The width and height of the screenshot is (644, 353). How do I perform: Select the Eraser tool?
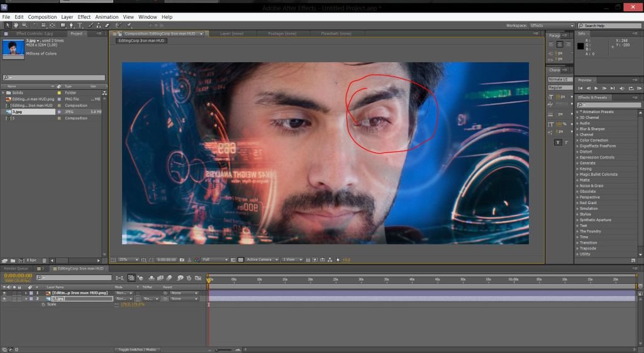click(x=107, y=25)
